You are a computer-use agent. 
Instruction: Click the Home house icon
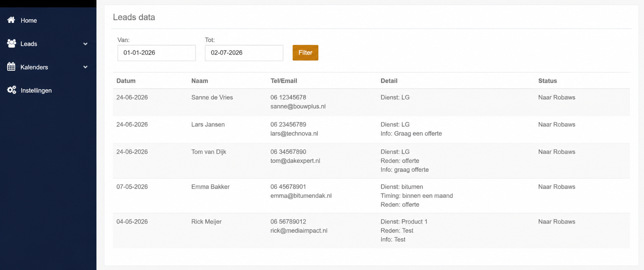tap(11, 20)
